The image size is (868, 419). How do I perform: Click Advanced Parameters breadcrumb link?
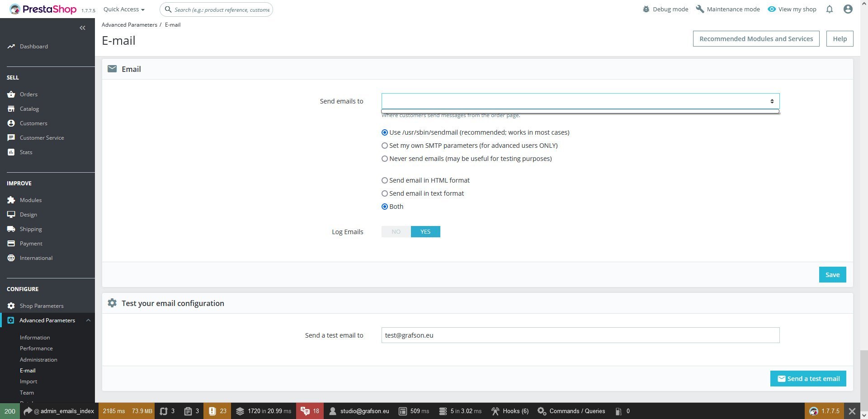pyautogui.click(x=129, y=25)
